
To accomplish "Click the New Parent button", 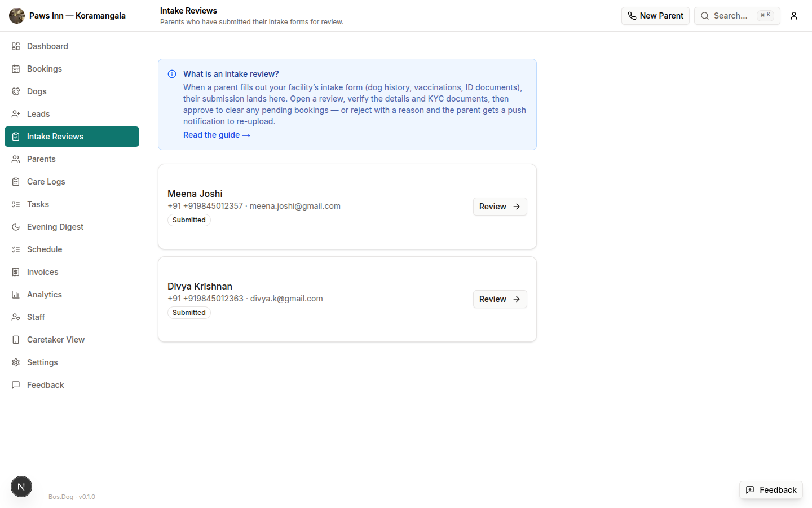I will pyautogui.click(x=655, y=15).
